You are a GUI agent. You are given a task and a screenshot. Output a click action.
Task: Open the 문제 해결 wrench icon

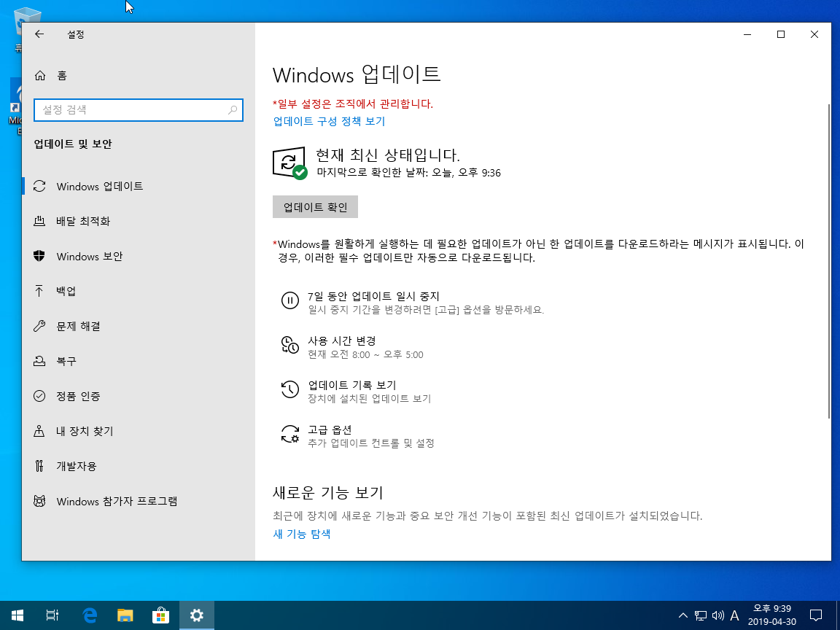[x=39, y=326]
